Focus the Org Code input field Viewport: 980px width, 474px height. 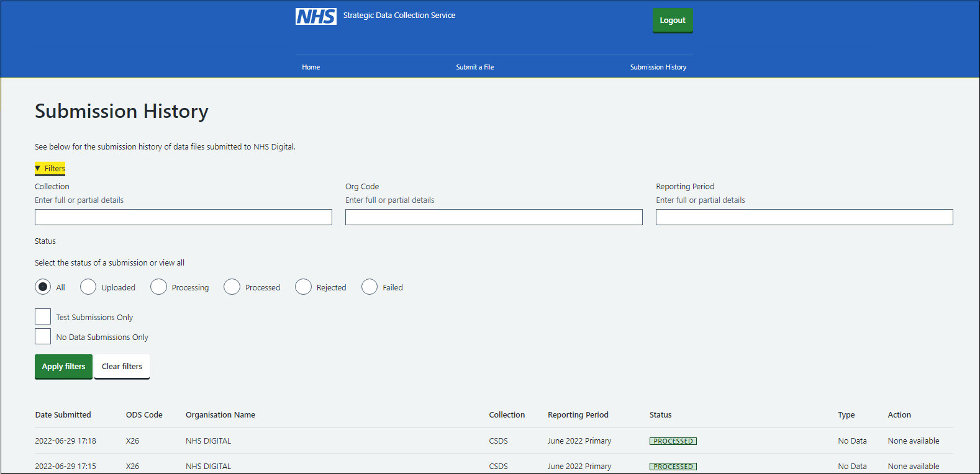click(x=494, y=217)
